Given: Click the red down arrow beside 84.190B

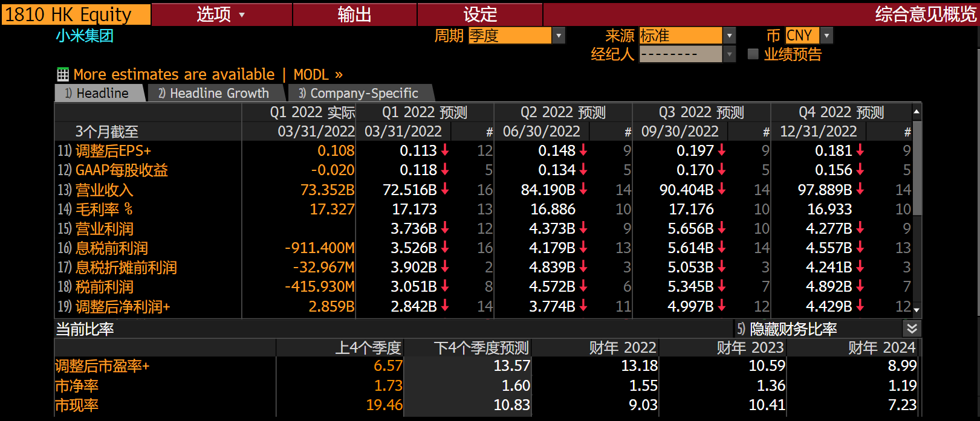Looking at the screenshot, I should 583,189.
